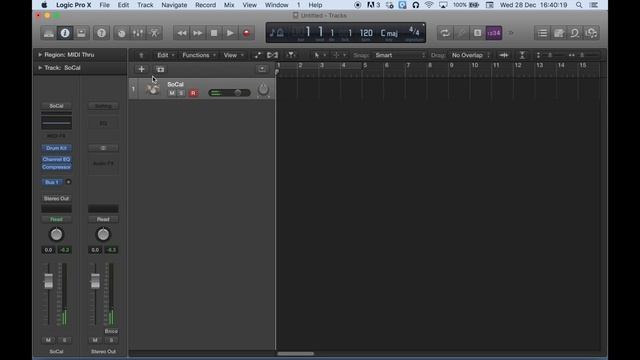Click the horizontal scrollbar under tracks area
Image resolution: width=640 pixels, height=360 pixels.
296,353
